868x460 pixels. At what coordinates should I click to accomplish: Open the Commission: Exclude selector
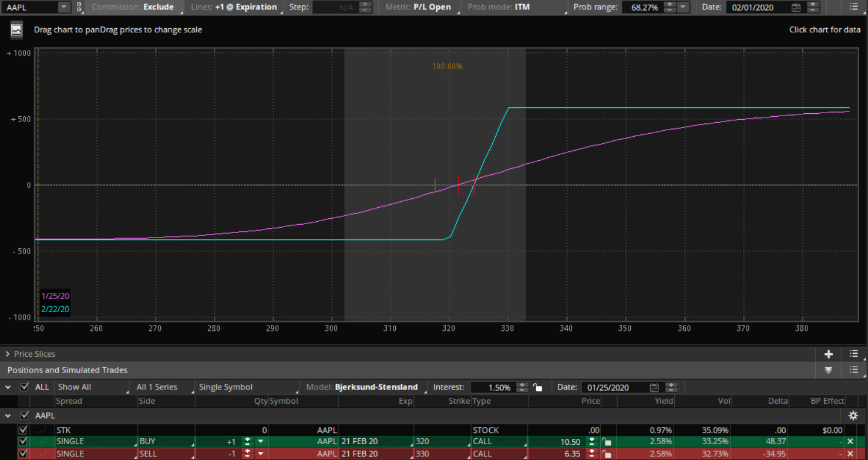[x=134, y=7]
